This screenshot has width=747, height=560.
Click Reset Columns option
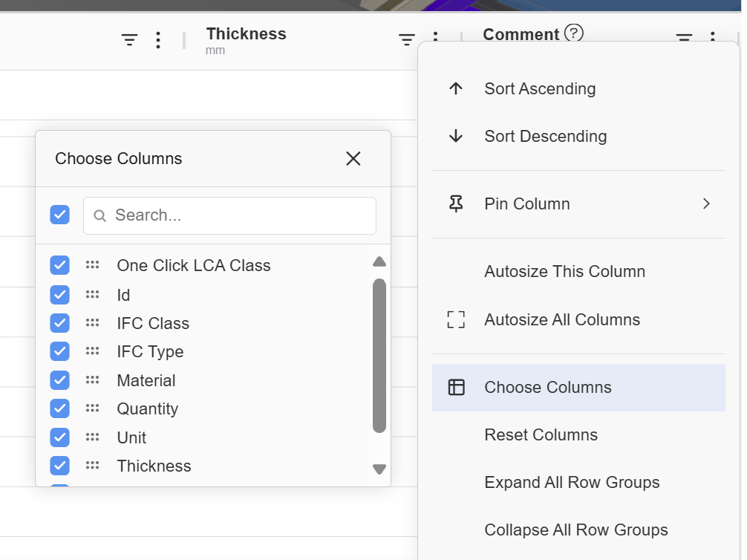point(541,434)
